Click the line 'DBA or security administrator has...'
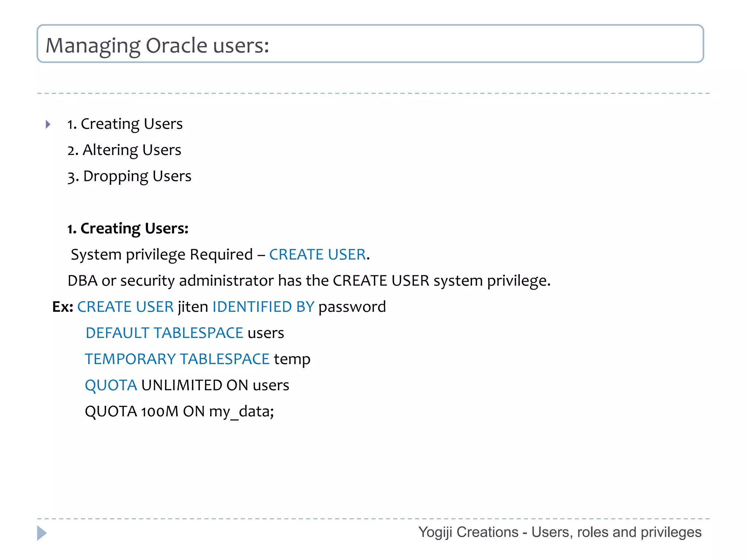The image size is (747, 560). (309, 281)
